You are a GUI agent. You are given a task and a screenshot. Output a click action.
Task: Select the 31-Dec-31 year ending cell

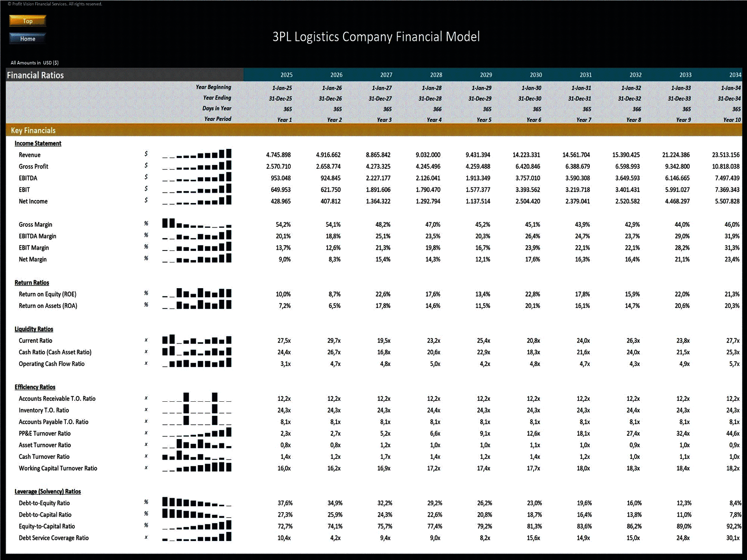[x=579, y=99]
